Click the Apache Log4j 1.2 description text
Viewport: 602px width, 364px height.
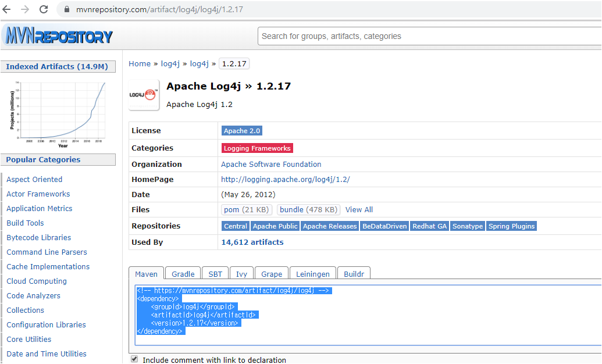tap(200, 105)
